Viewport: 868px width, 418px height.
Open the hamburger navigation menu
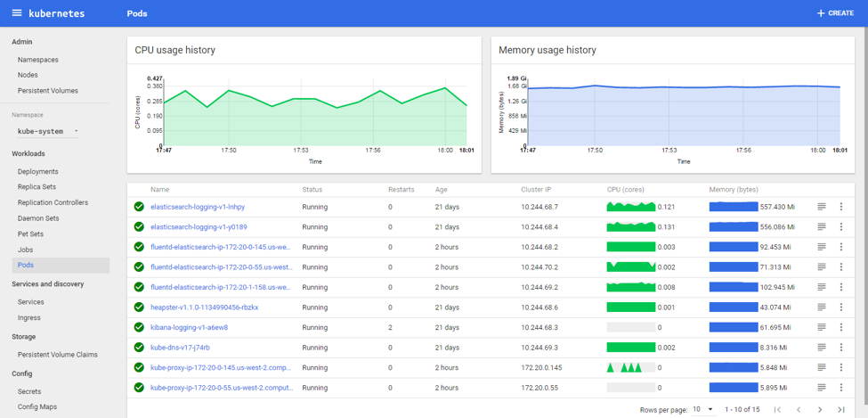click(x=16, y=13)
